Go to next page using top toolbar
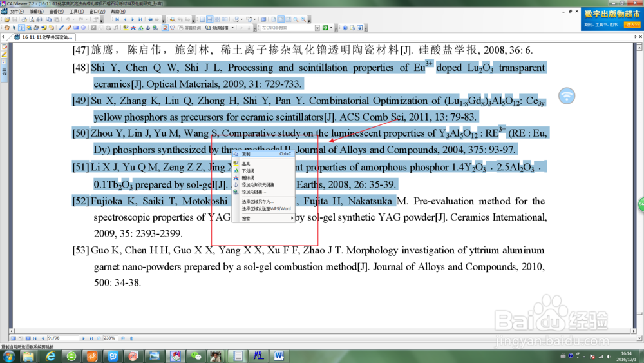 tap(133, 19)
